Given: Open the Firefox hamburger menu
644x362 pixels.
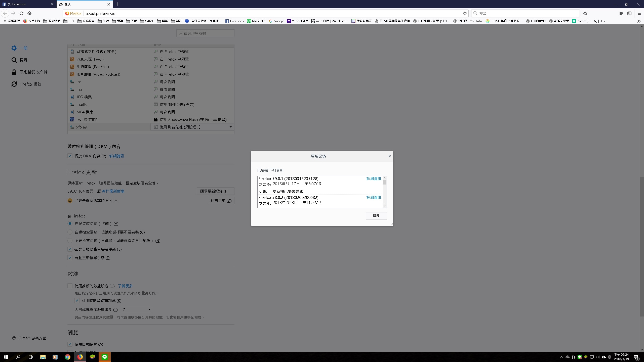Looking at the screenshot, I should click(639, 13).
